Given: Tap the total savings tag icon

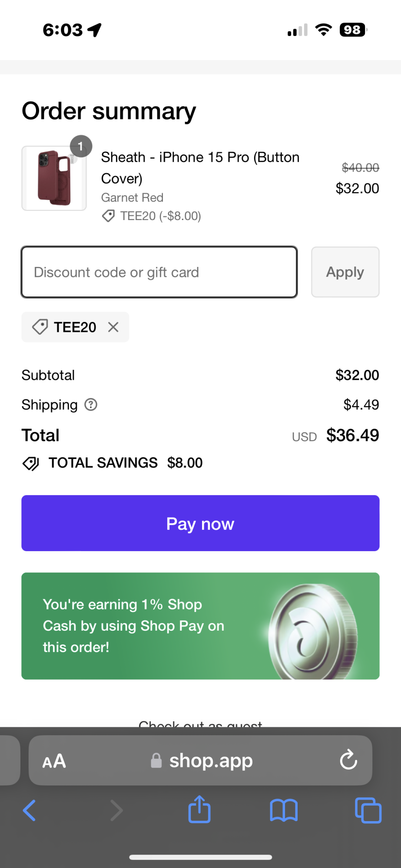Looking at the screenshot, I should coord(31,463).
